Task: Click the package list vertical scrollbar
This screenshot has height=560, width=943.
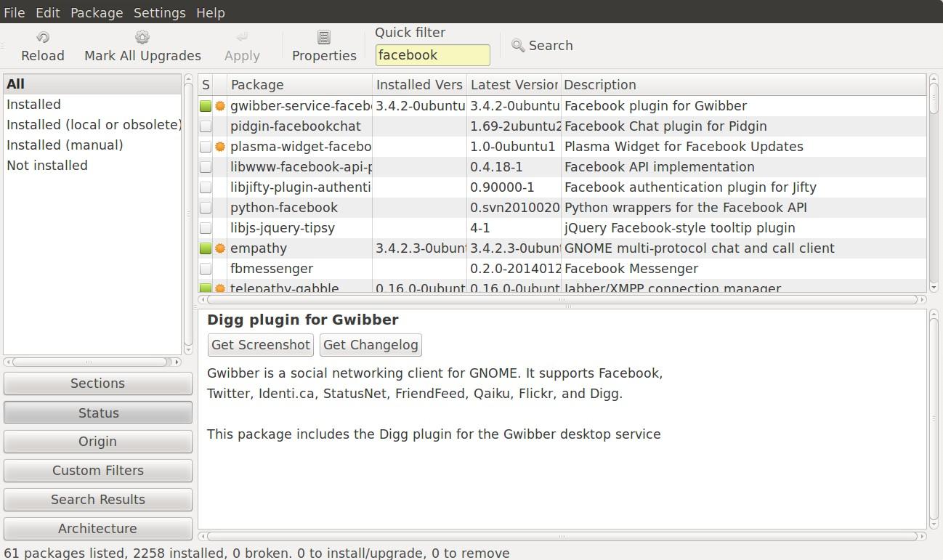Action: point(934,184)
